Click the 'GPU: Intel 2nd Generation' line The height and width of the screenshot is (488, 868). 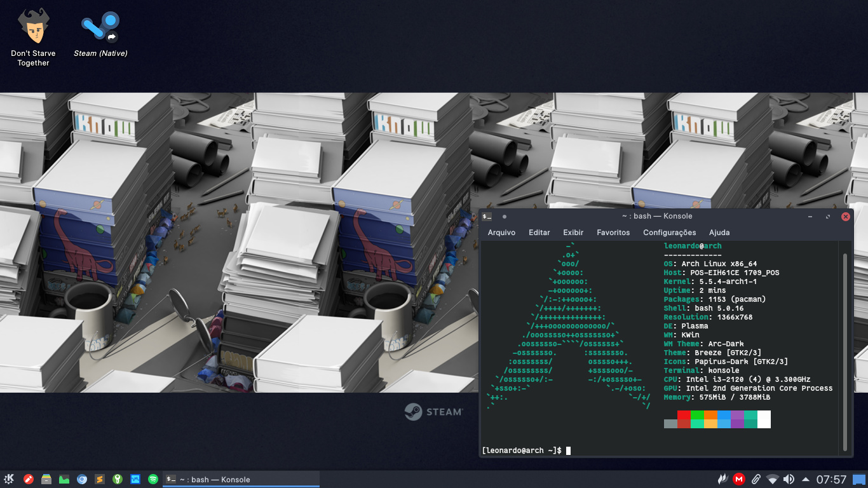pyautogui.click(x=749, y=388)
